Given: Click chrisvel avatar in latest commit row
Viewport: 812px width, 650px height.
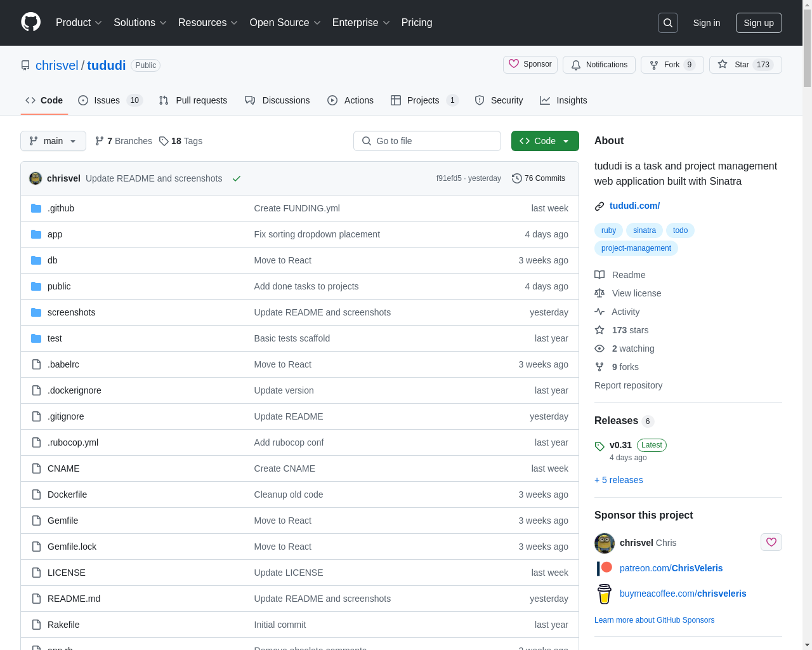Looking at the screenshot, I should [x=36, y=178].
